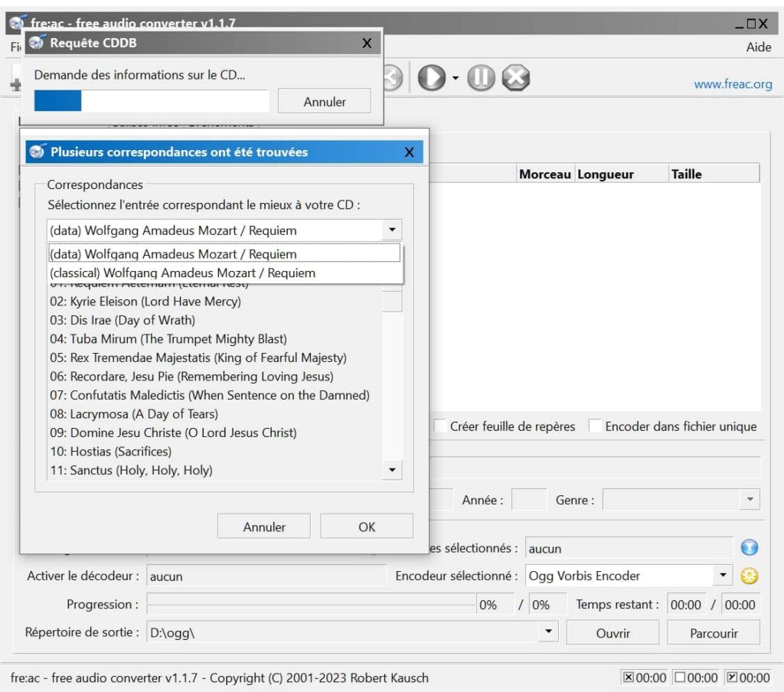Click the encoding Progression bar

pos(311,604)
